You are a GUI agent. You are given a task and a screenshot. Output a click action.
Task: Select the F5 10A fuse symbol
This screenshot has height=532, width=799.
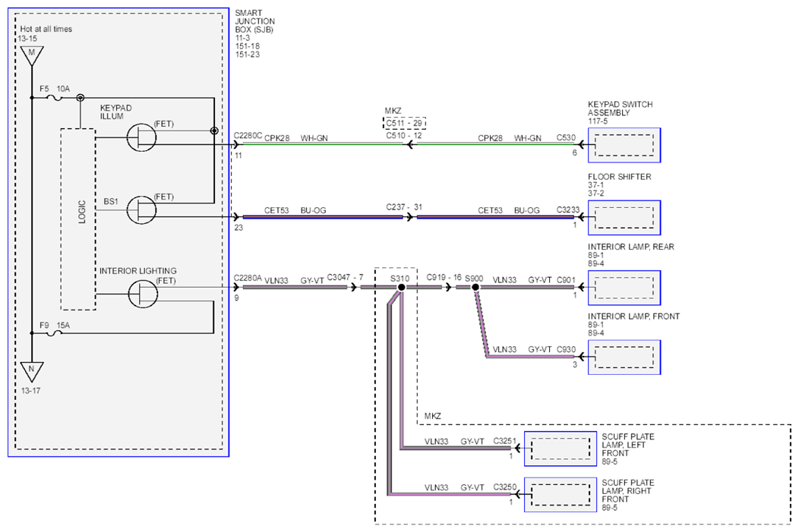pos(54,97)
